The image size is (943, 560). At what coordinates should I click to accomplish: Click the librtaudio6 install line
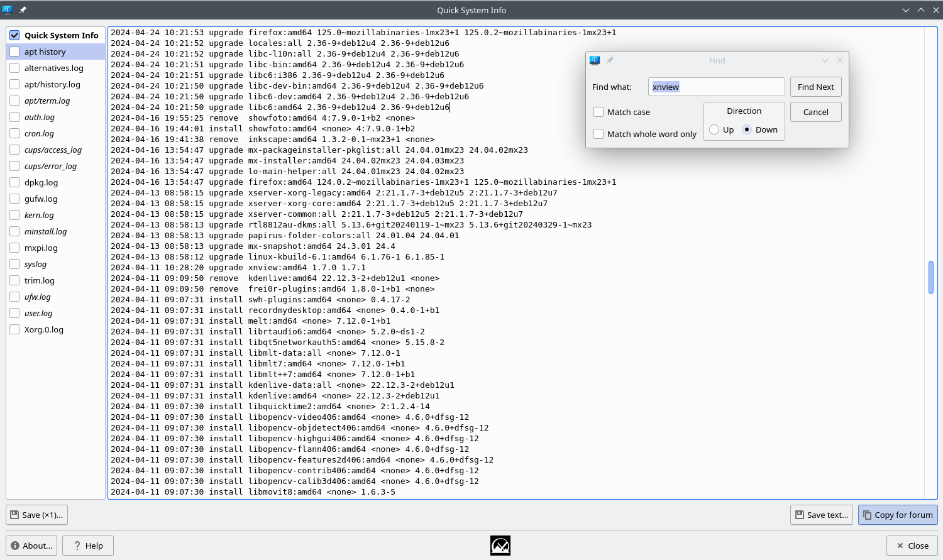268,332
